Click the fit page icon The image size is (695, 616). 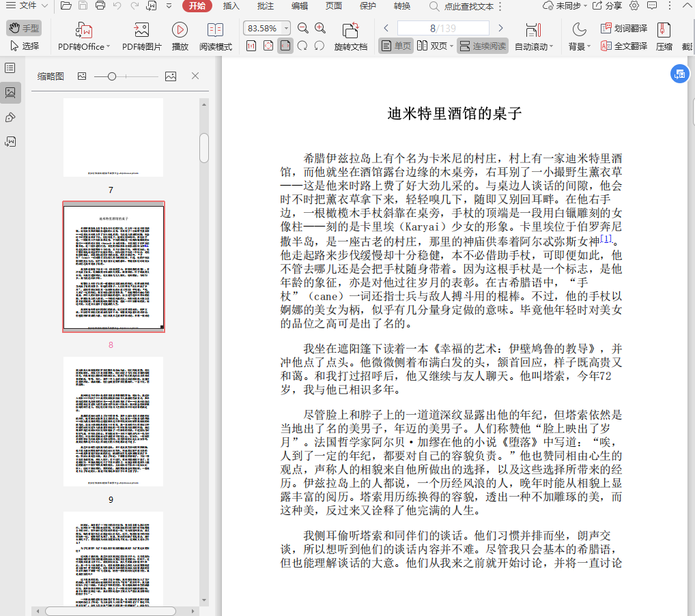click(268, 46)
